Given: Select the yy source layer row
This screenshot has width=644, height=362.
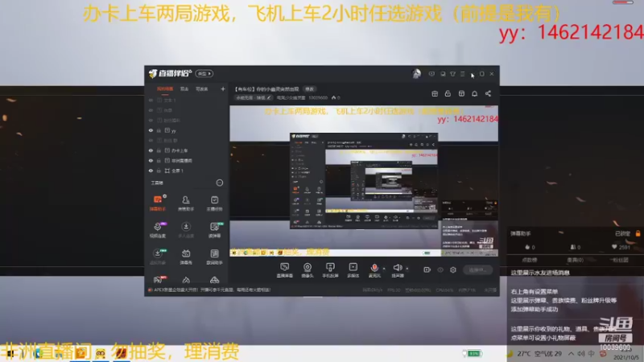Looking at the screenshot, I should pos(186,130).
